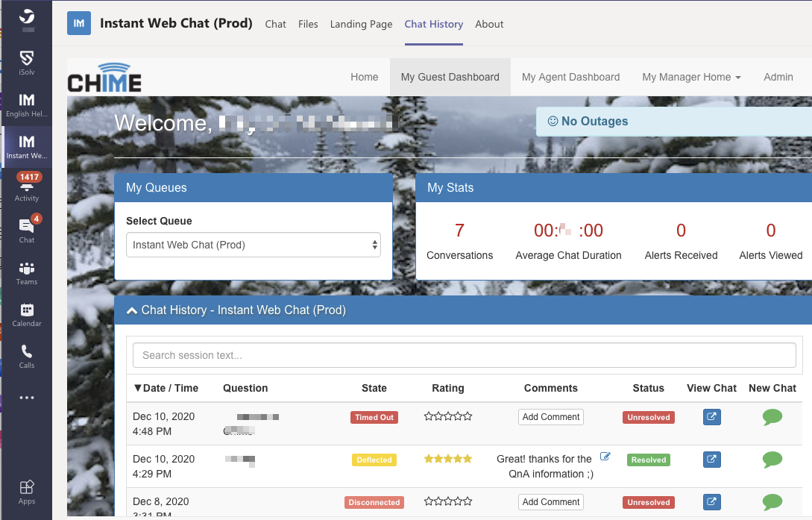The height and width of the screenshot is (520, 812).
Task: Open the Admin nav item
Action: pos(778,77)
